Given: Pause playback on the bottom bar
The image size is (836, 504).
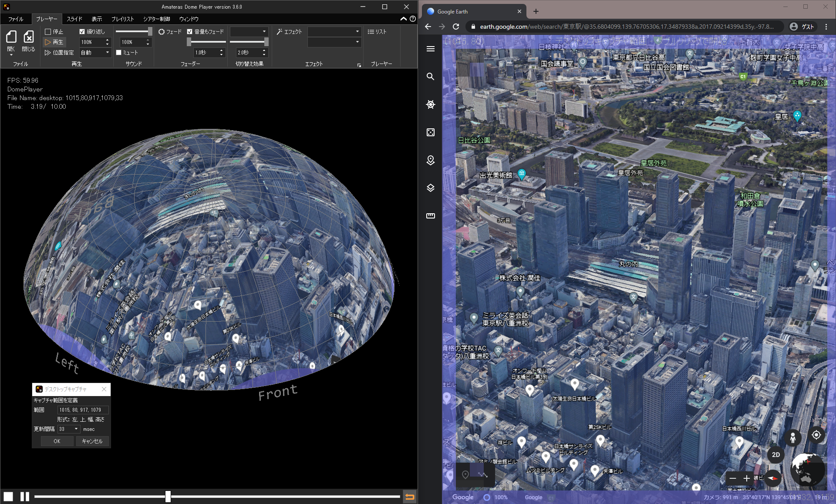Looking at the screenshot, I should [25, 496].
